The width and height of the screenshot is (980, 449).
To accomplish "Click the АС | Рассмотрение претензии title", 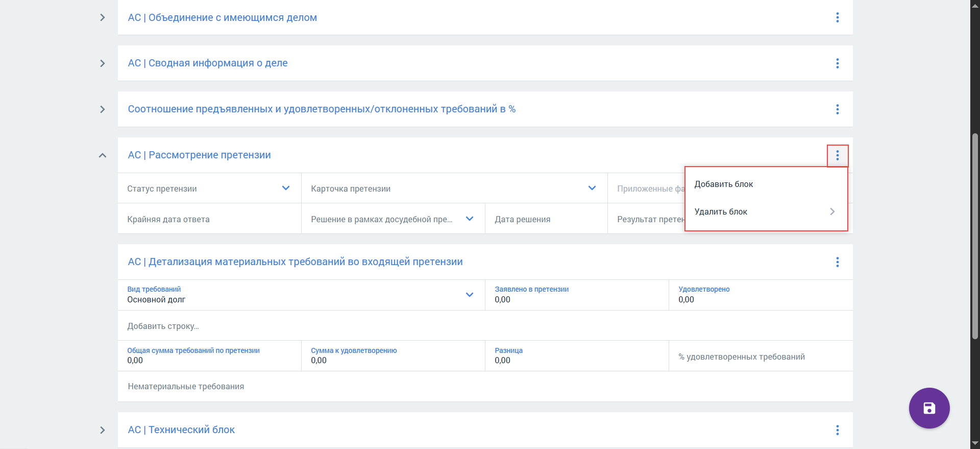I will tap(199, 155).
